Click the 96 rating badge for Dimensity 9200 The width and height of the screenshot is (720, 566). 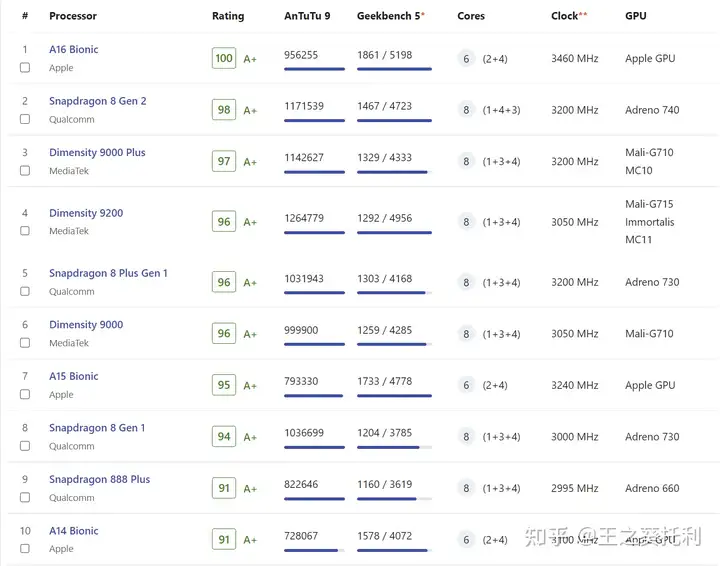pyautogui.click(x=224, y=221)
